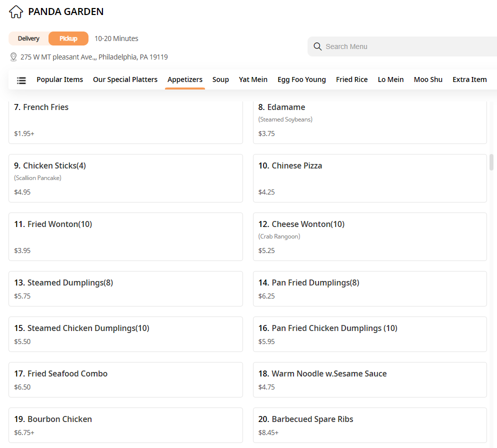Open the category list hamburger menu icon

[x=21, y=80]
